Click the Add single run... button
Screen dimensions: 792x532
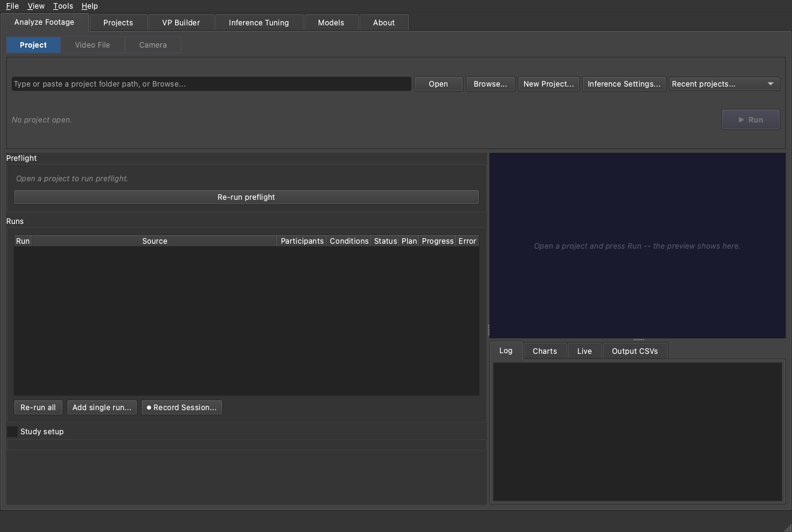point(102,407)
